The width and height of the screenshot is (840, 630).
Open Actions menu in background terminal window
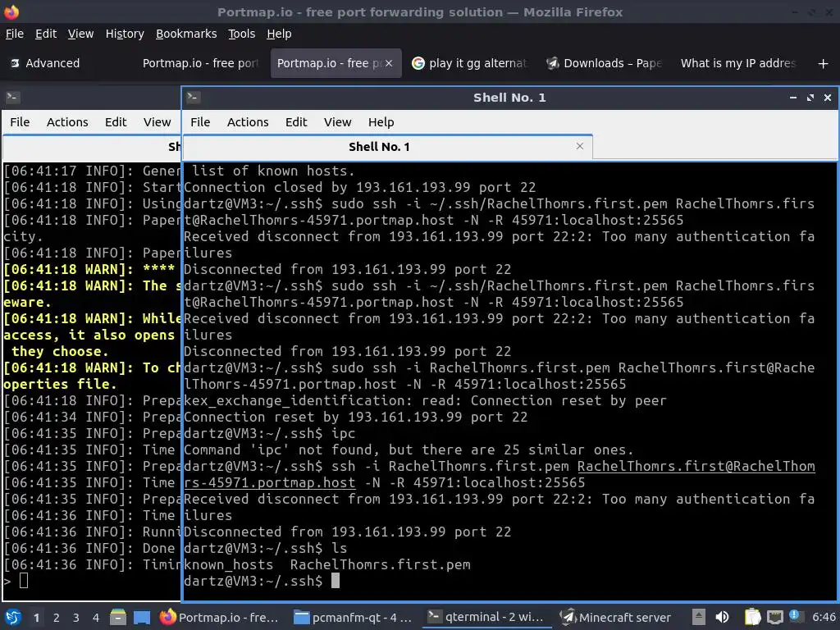67,122
